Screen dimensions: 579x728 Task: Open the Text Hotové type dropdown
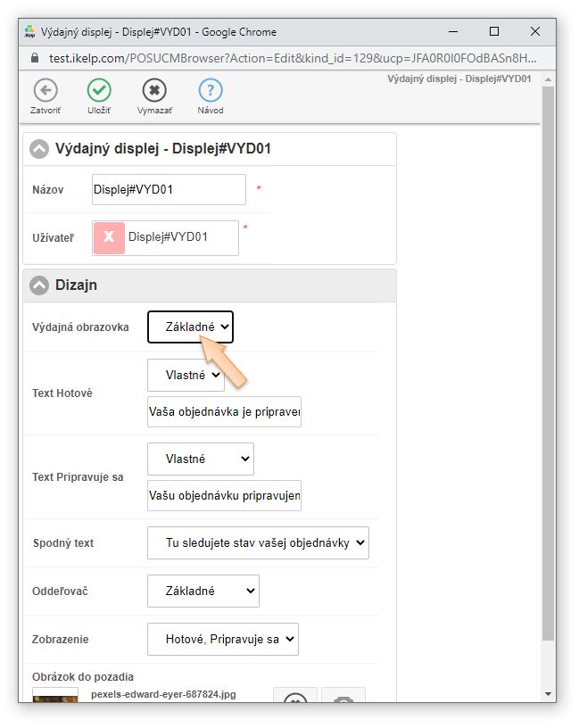186,376
